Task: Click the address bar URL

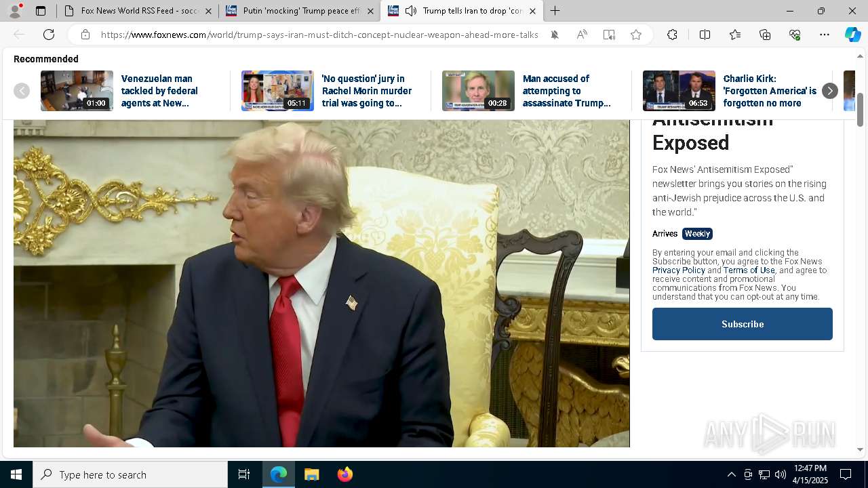Action: (319, 35)
